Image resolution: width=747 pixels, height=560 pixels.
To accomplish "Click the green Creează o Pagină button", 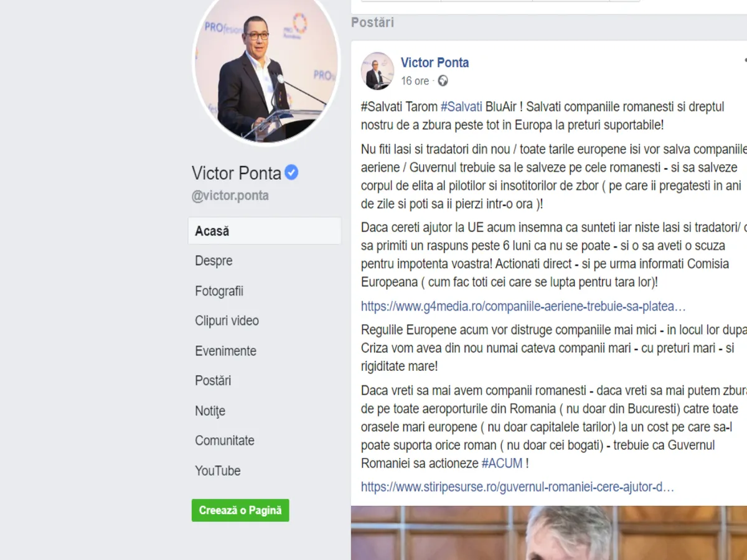I will (x=240, y=510).
